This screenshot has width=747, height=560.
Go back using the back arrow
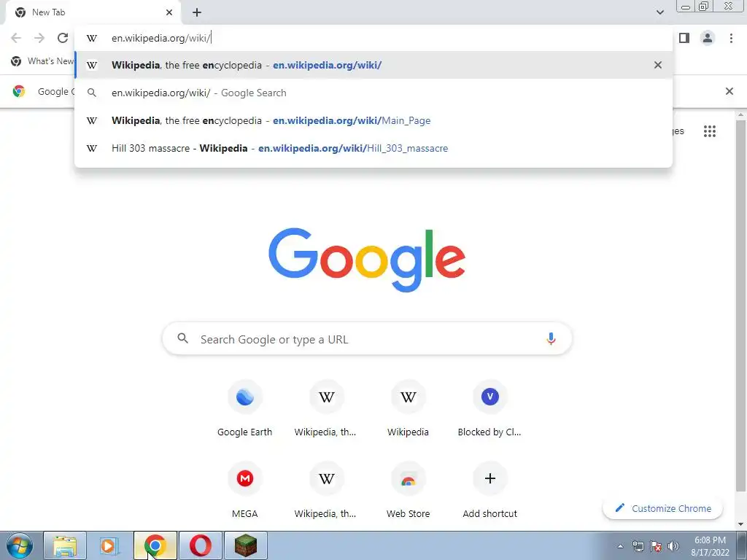(16, 38)
